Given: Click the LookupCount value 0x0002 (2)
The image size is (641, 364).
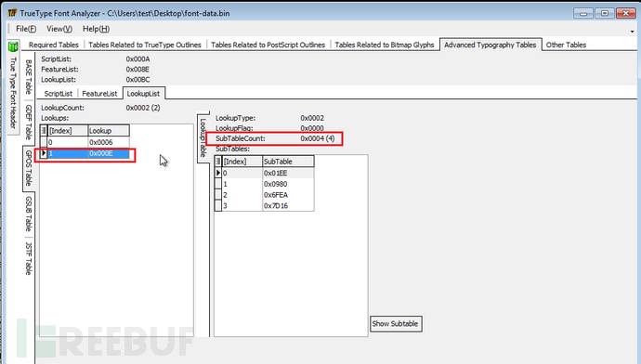Looking at the screenshot, I should [143, 108].
